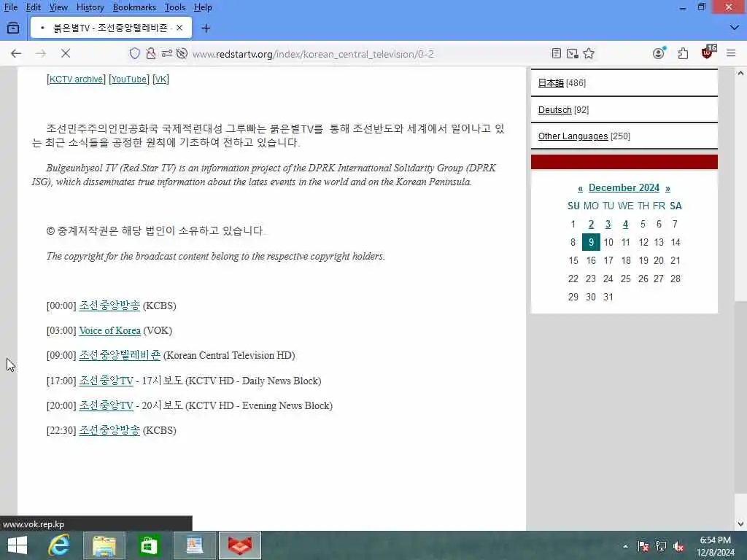The width and height of the screenshot is (747, 560).
Task: Bookmark this page with the star
Action: pyautogui.click(x=589, y=53)
